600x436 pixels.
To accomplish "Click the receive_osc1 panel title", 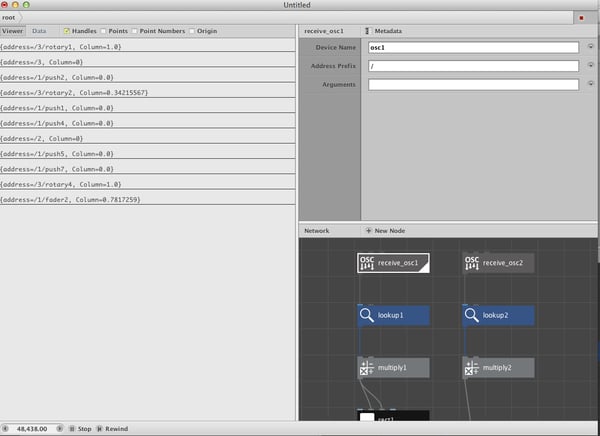I will 324,31.
